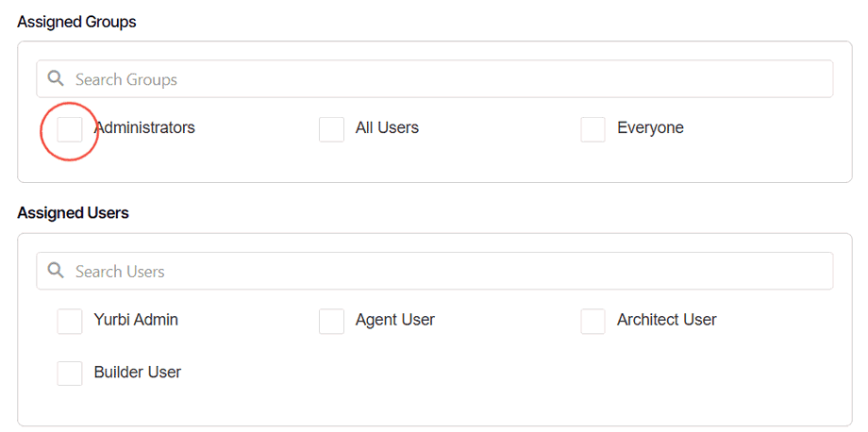Click the Assigned Users heading

pyautogui.click(x=73, y=213)
